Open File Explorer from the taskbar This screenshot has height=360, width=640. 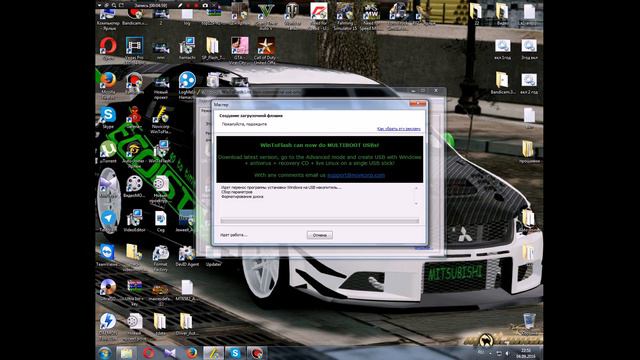pyautogui.click(x=126, y=353)
